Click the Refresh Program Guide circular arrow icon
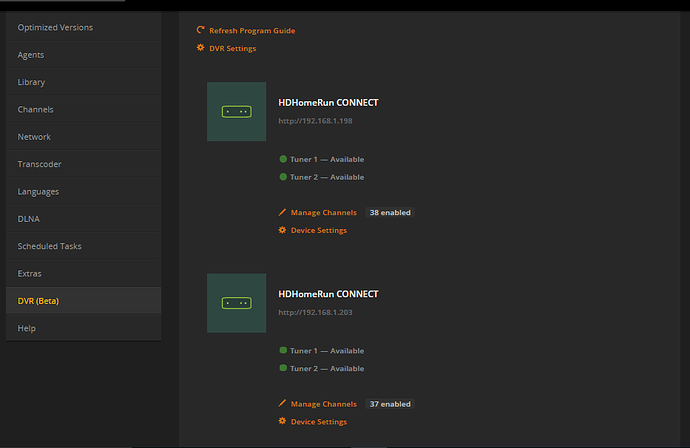This screenshot has height=448, width=690. tap(200, 30)
